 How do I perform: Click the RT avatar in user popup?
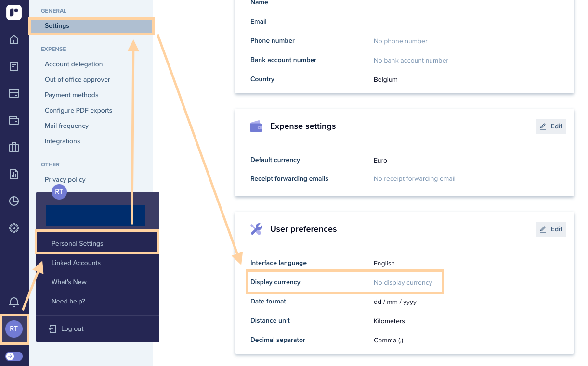tap(59, 191)
